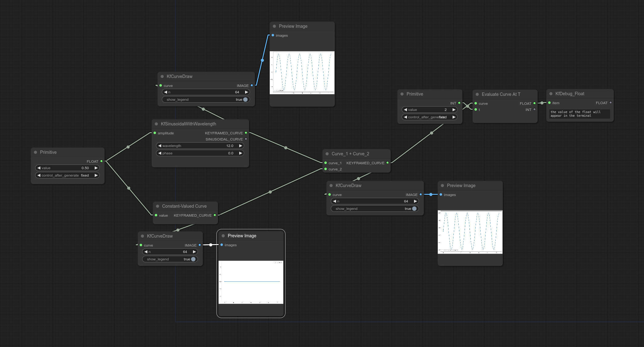Collapse the Evaluate Curve At T node
Viewport: 644px width, 347px height.
tap(477, 94)
